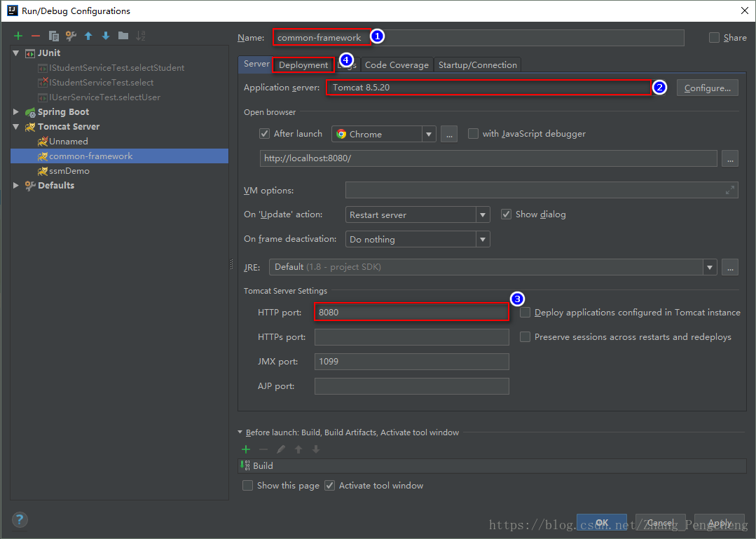756x539 pixels.
Task: Open help with question mark icon
Action: [20, 519]
